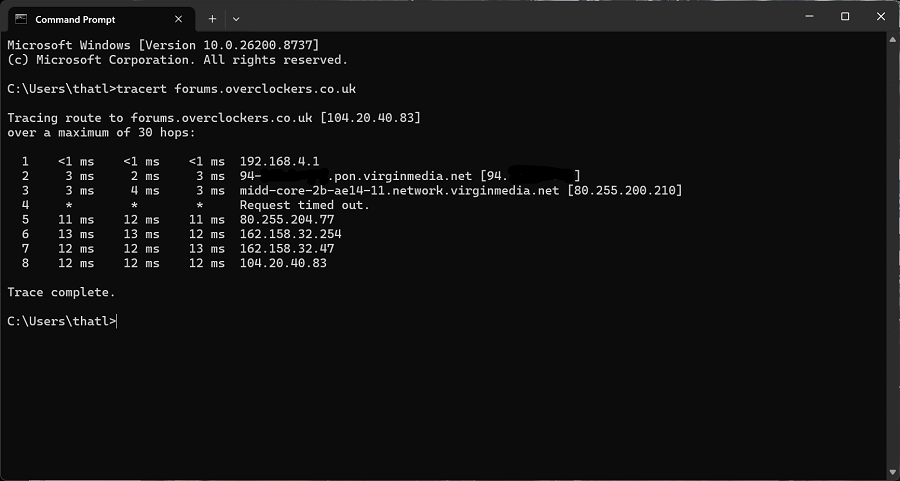This screenshot has width=900, height=481.
Task: Click the Trace complete message
Action: [x=61, y=292]
